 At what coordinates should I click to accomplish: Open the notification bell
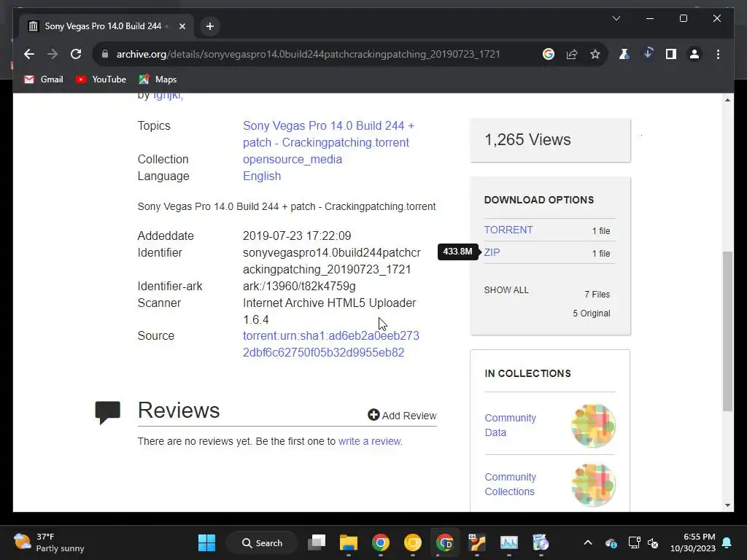[727, 542]
